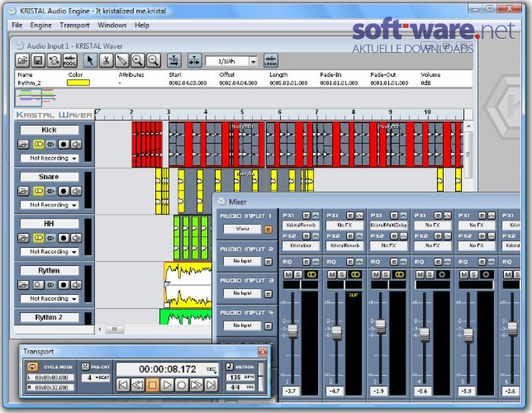Select the scissors cut tool

[x=107, y=61]
